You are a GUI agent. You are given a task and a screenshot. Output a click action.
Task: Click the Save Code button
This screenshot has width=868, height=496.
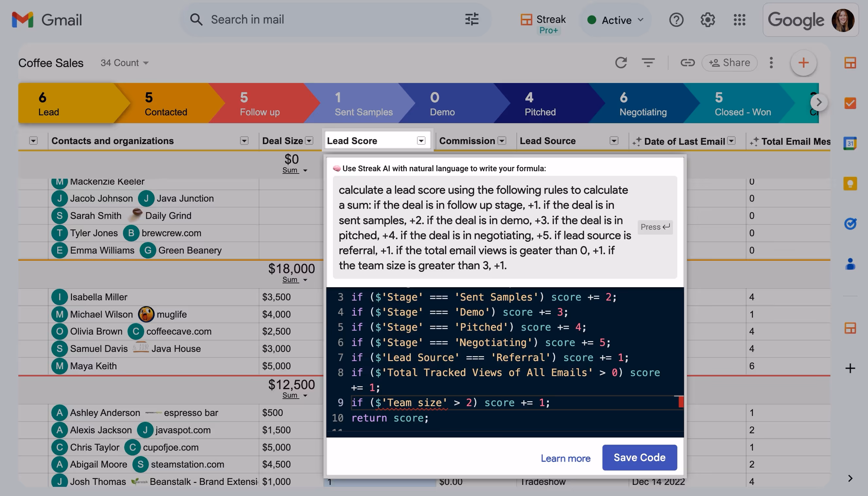[x=639, y=457]
